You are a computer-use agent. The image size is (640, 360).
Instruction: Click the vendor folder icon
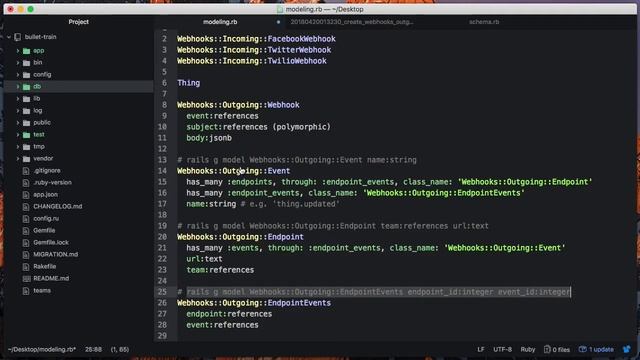click(27, 159)
